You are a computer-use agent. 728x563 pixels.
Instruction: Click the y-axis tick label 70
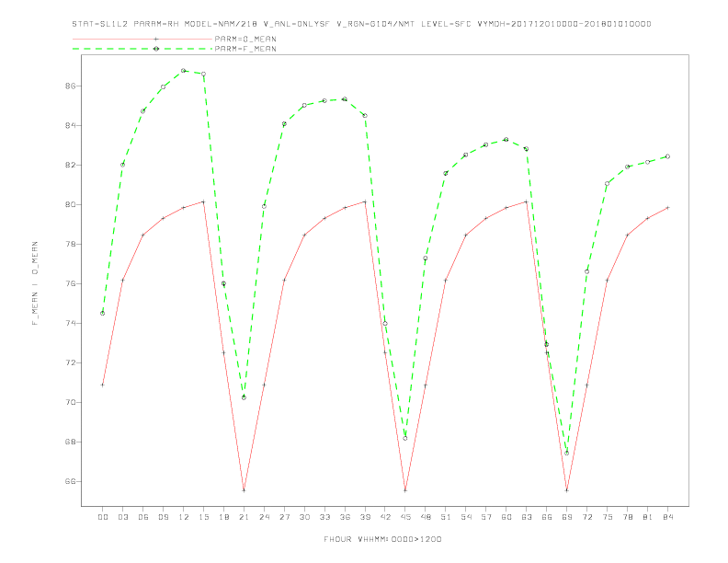[x=71, y=402]
